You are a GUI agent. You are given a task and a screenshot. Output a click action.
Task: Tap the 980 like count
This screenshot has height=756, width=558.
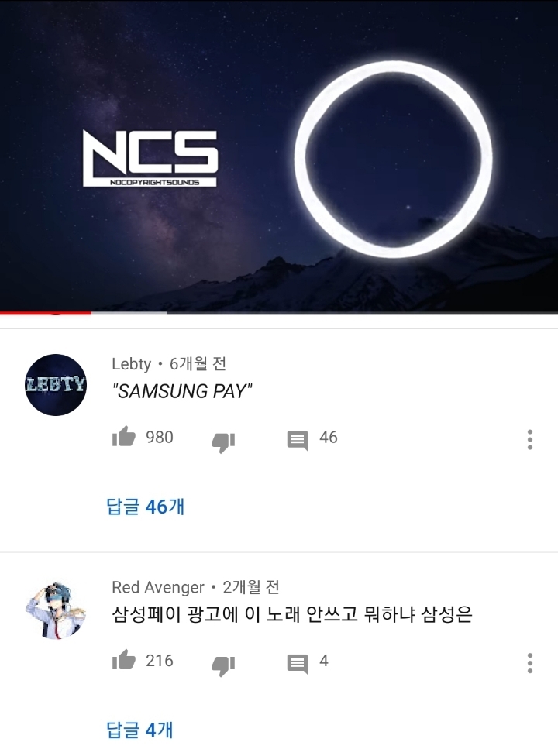pos(160,438)
